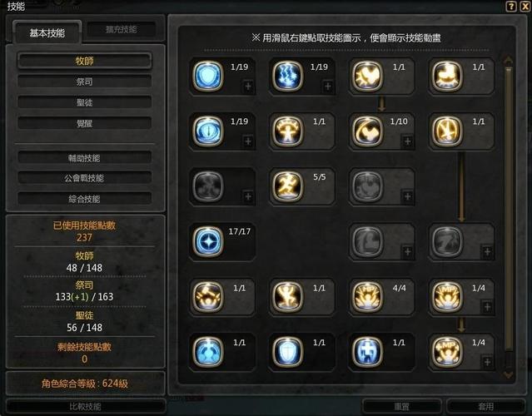
Task: Open the 聖徒 skill category
Action: click(84, 102)
